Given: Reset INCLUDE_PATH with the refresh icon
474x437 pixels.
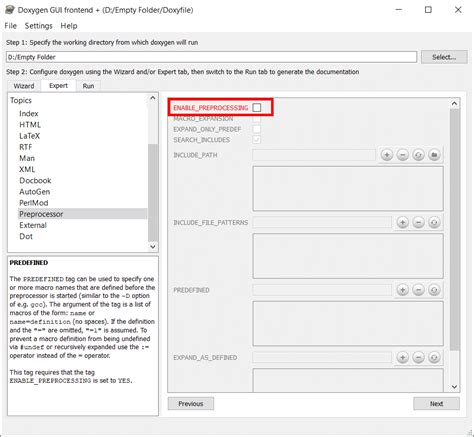Looking at the screenshot, I should pos(418,155).
